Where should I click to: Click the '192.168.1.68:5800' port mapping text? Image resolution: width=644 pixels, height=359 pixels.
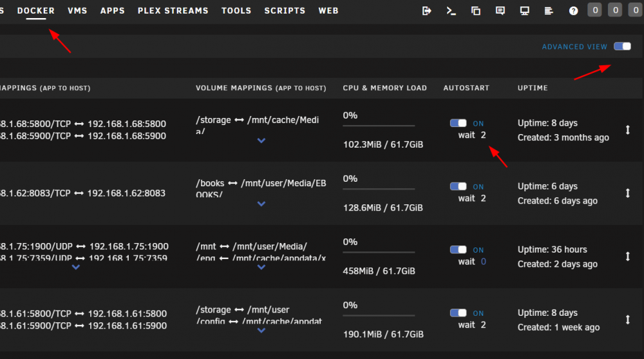[x=127, y=124]
